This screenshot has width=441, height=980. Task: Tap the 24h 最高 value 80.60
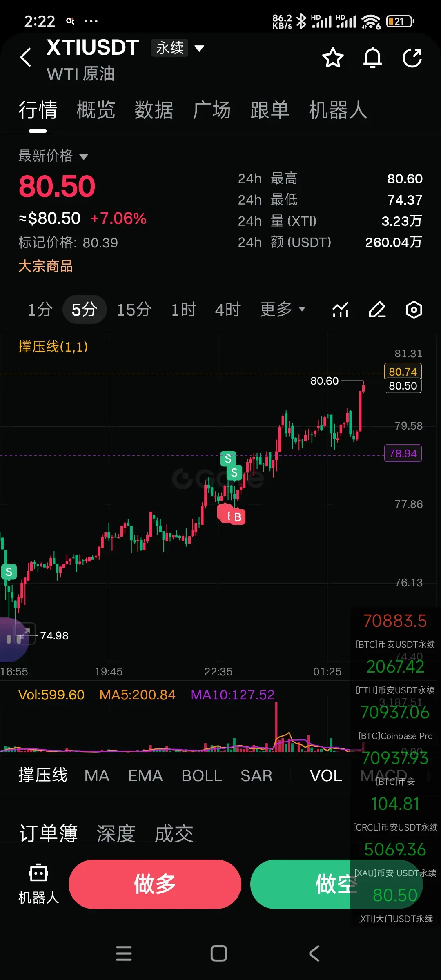point(405,178)
